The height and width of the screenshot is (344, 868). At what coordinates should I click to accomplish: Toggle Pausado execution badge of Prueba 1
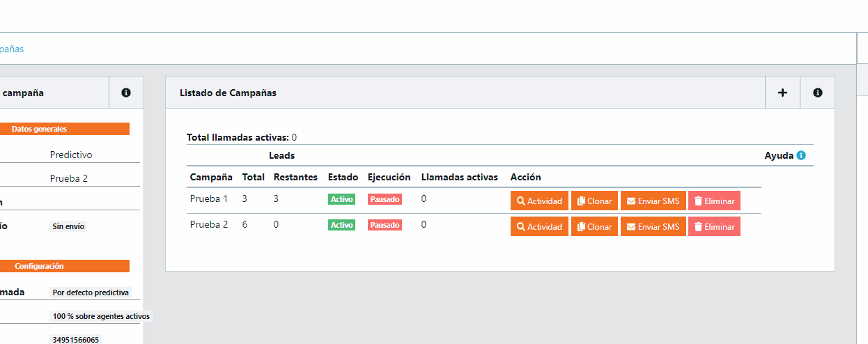tap(385, 199)
